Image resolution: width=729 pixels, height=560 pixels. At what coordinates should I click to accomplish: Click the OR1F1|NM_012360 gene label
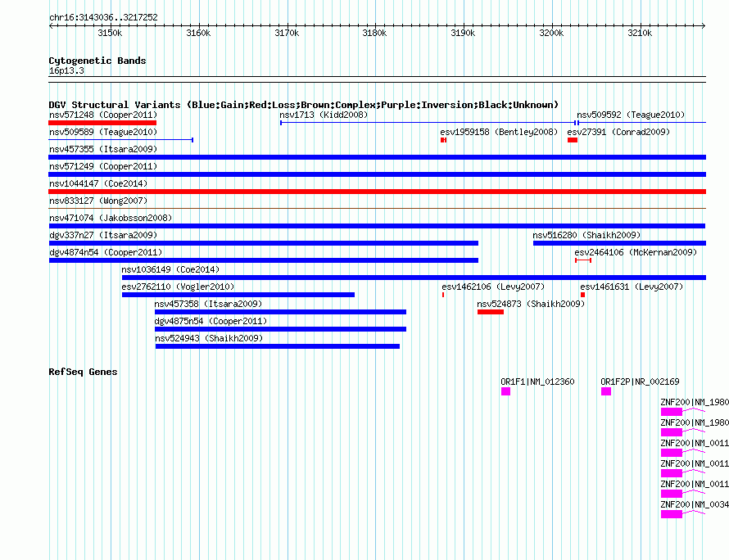click(x=537, y=382)
